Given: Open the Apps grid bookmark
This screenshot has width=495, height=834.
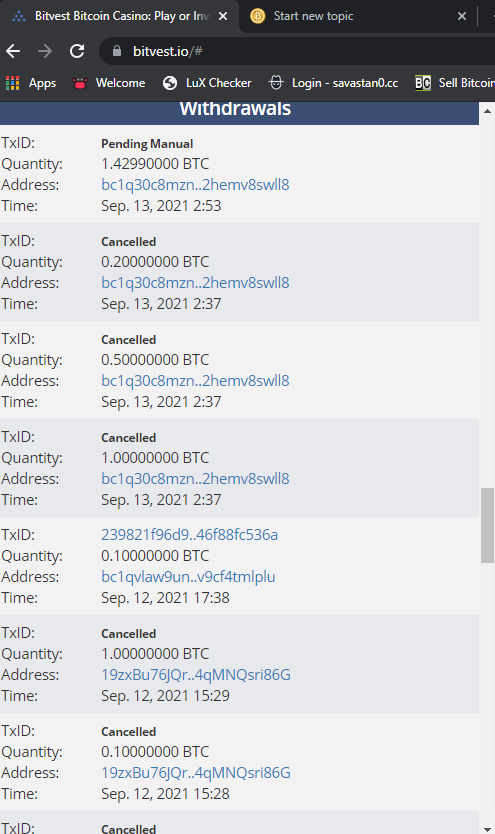Looking at the screenshot, I should coord(31,83).
